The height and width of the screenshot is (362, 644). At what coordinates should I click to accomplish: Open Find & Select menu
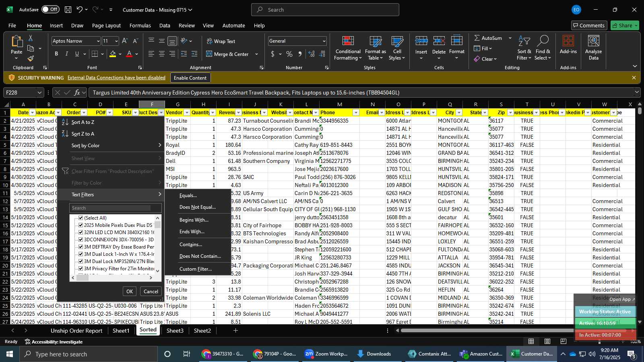[543, 48]
